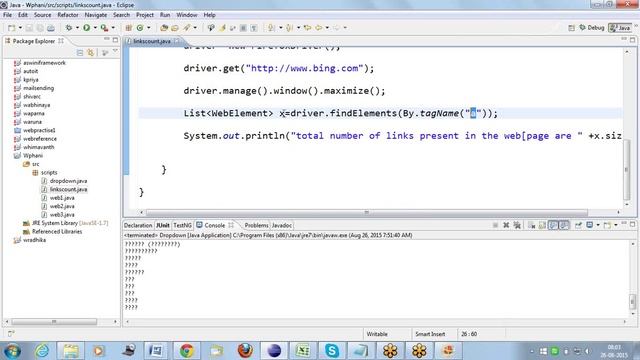Open the New wizard dropdown arrow
Screen dimensions: 640x360
tap(20, 28)
